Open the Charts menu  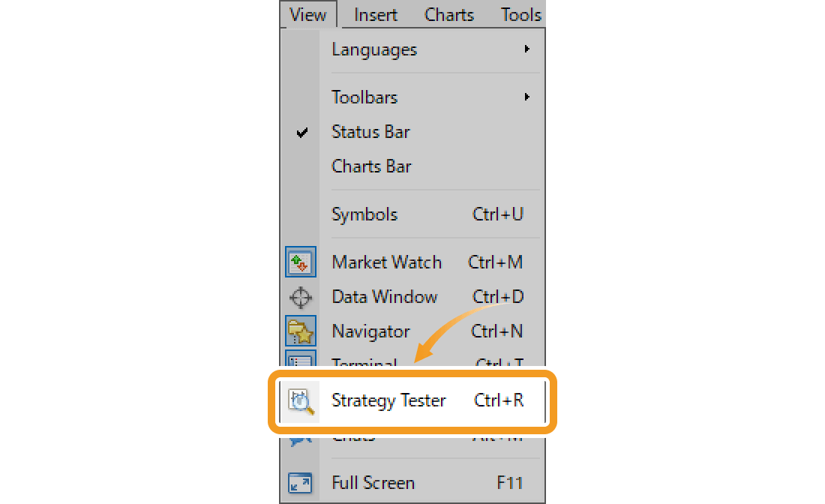pos(448,14)
